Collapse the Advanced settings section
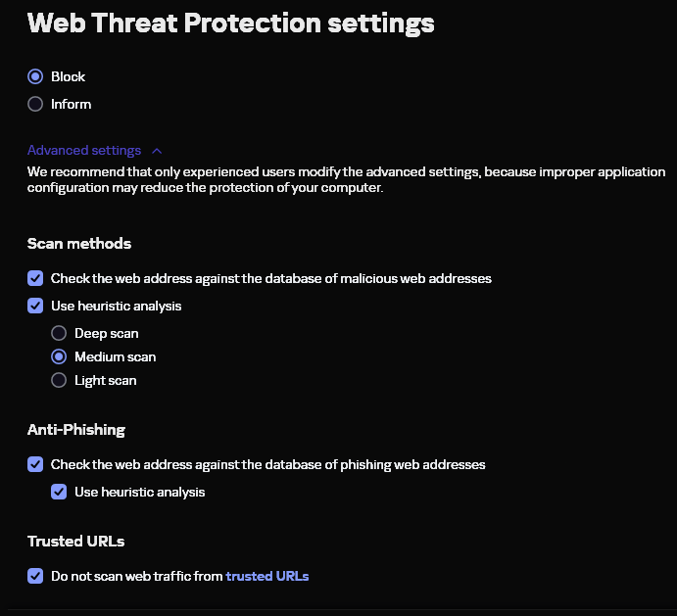This screenshot has height=616, width=677. tap(84, 151)
